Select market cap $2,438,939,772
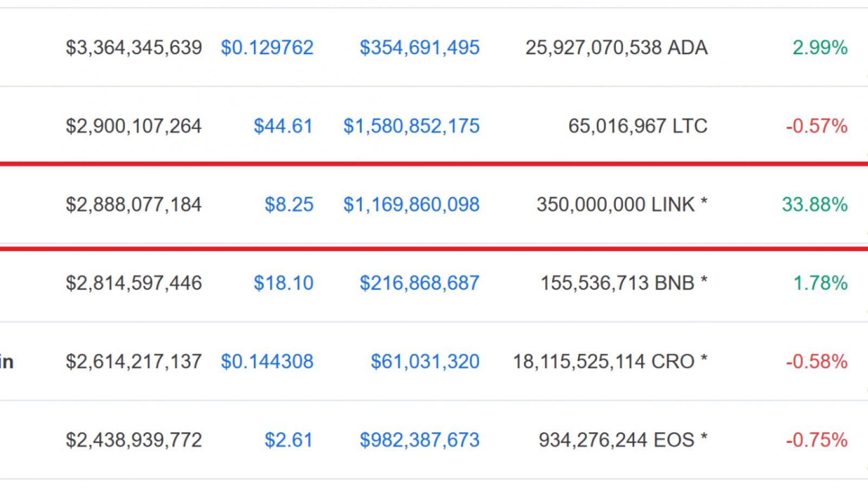The image size is (868, 488). point(133,440)
